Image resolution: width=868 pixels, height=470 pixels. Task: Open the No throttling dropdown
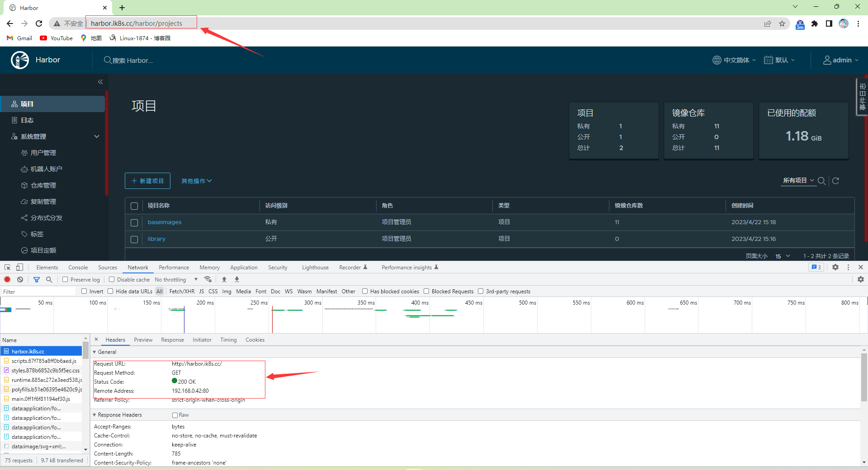[176, 279]
